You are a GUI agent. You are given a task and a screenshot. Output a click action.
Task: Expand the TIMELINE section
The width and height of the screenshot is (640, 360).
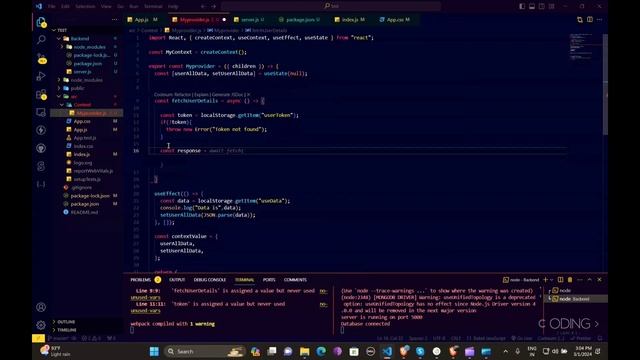[x=67, y=330]
